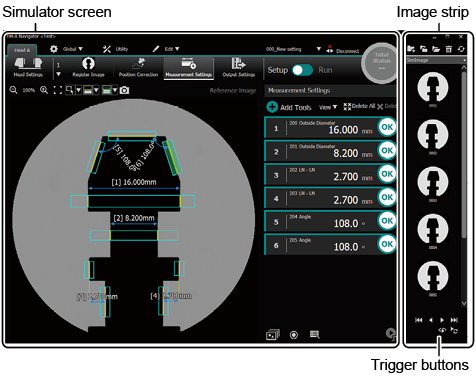Click the fit-to-screen icon
476x377 pixels.
[58, 90]
